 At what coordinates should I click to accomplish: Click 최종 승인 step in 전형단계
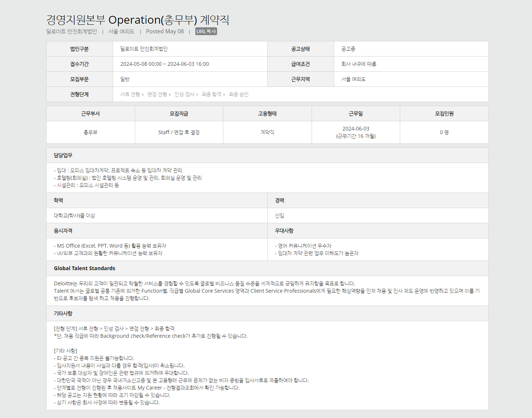coord(238,94)
